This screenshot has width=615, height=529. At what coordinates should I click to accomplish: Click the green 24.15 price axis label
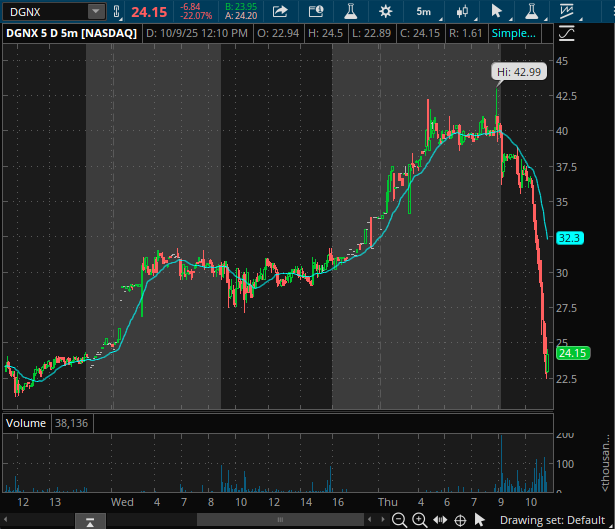pyautogui.click(x=573, y=353)
